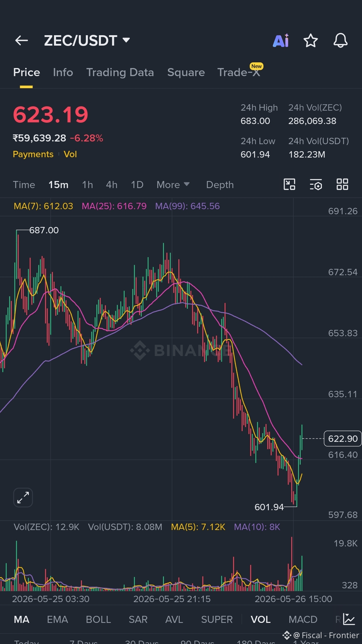Tap the 687.00 high marker

click(x=44, y=230)
